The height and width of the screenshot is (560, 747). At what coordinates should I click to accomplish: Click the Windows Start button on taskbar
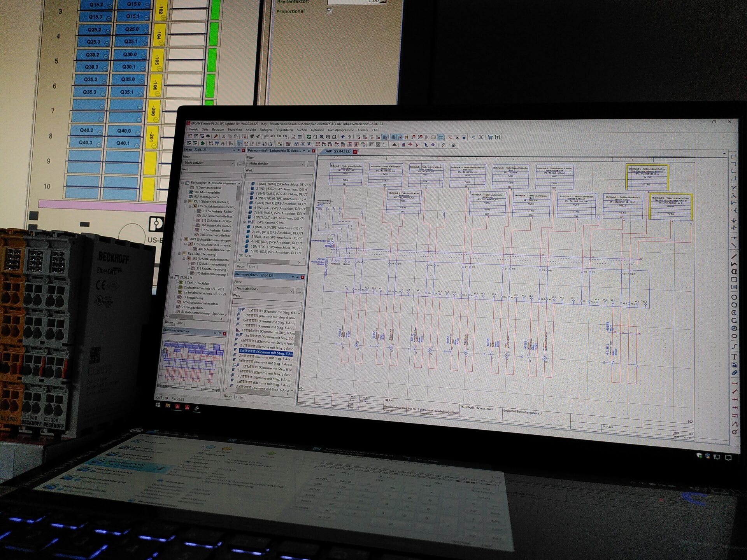[158, 405]
